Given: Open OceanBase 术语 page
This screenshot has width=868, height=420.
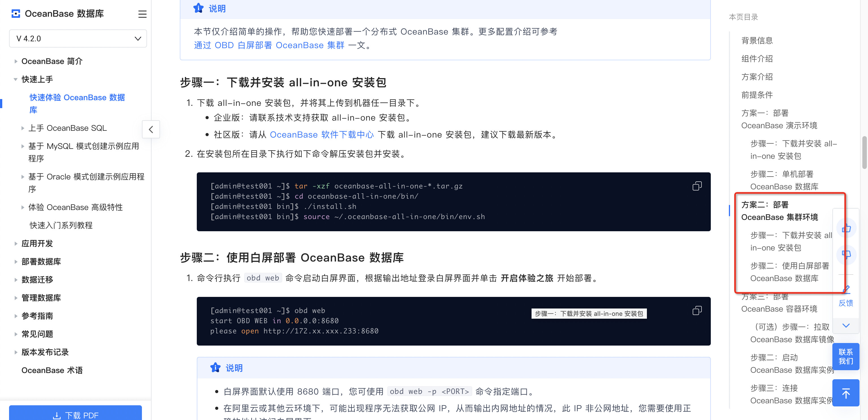Looking at the screenshot, I should click(52, 370).
